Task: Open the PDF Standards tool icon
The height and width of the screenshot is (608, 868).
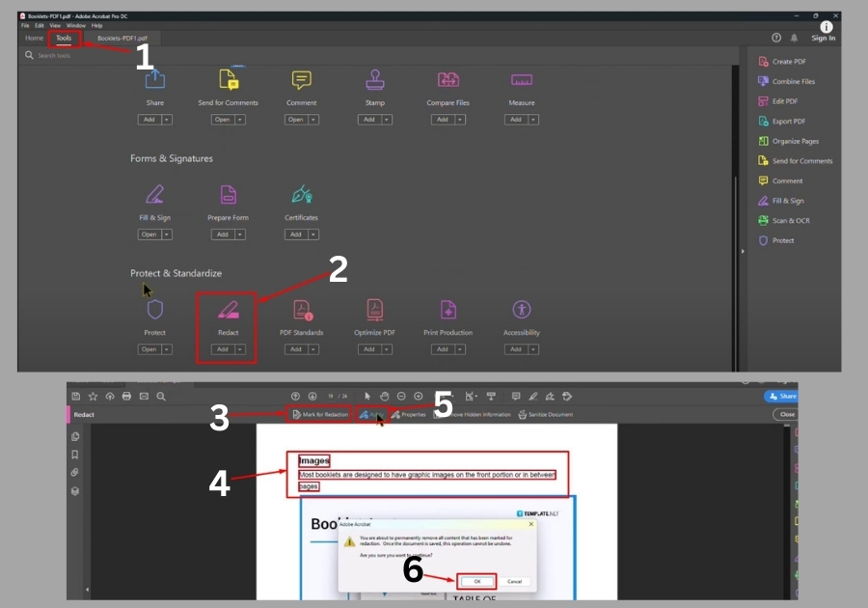Action: (302, 310)
